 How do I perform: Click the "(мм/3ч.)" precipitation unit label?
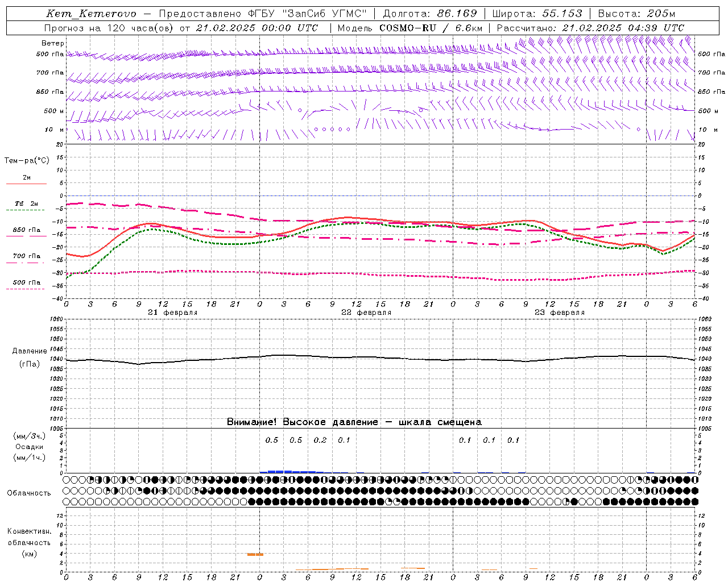point(29,436)
